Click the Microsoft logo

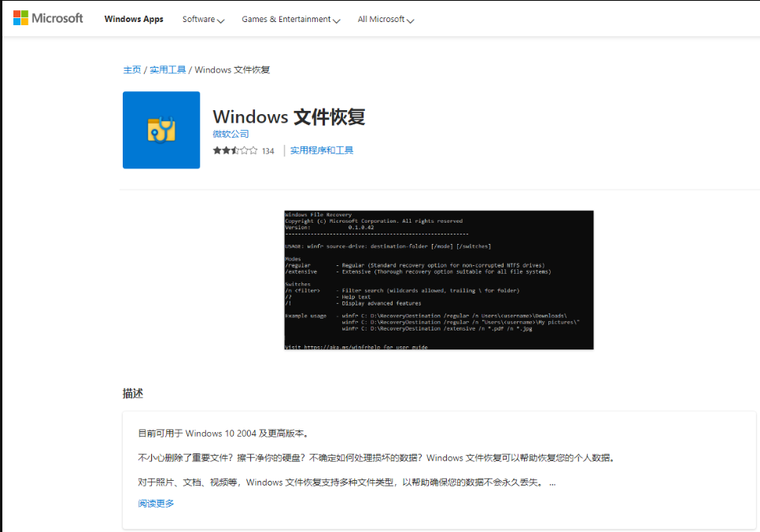click(x=48, y=18)
